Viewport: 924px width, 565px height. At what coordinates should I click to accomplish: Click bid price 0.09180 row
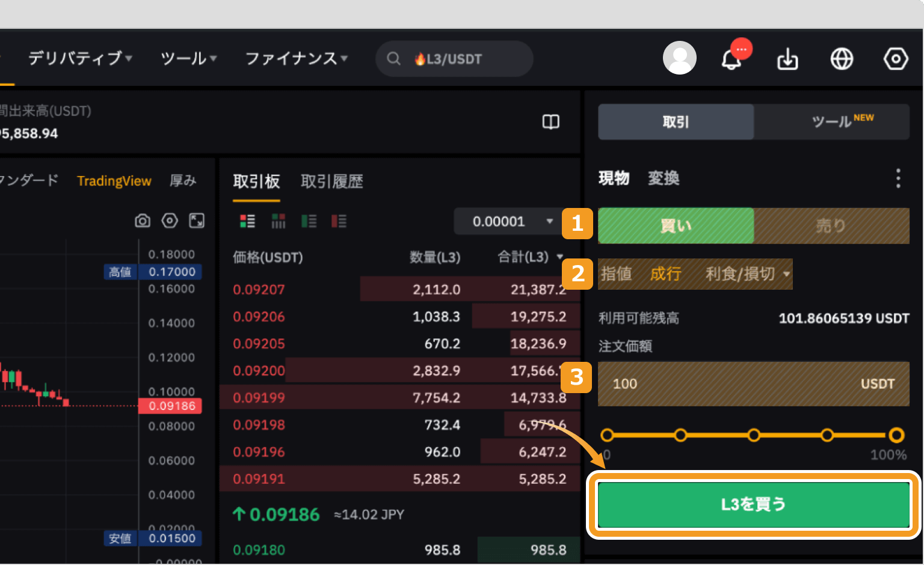(399, 550)
